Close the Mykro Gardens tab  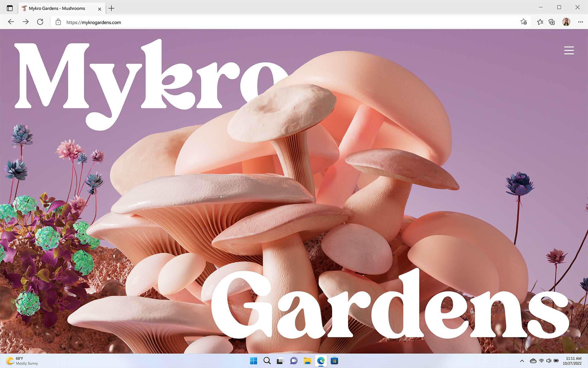click(100, 9)
